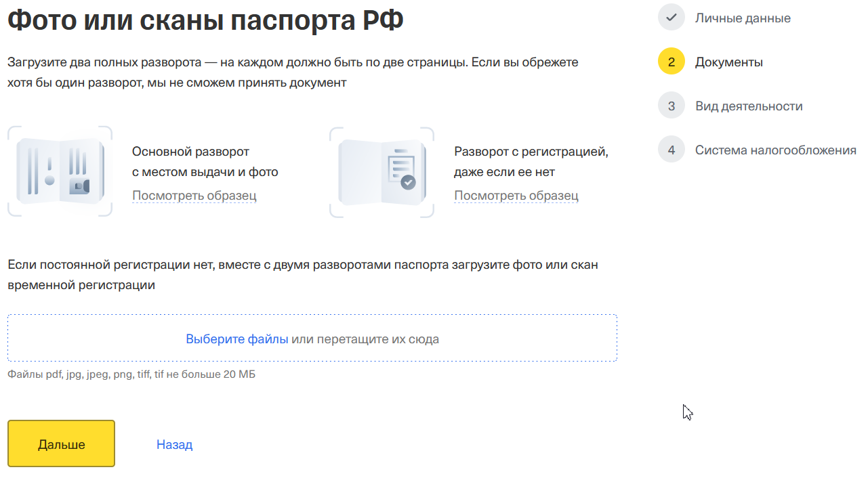The image size is (868, 478).
Task: Click the yellow step 2 circle
Action: pos(671,62)
